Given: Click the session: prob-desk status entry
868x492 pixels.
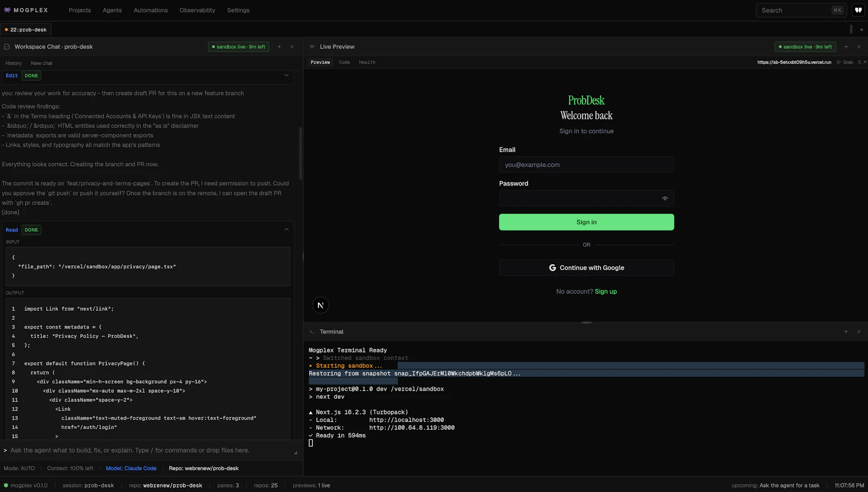Looking at the screenshot, I should tap(88, 485).
